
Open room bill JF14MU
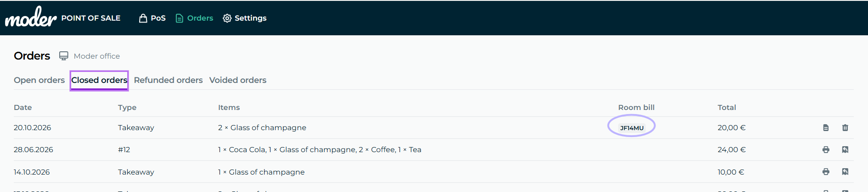[x=631, y=128]
